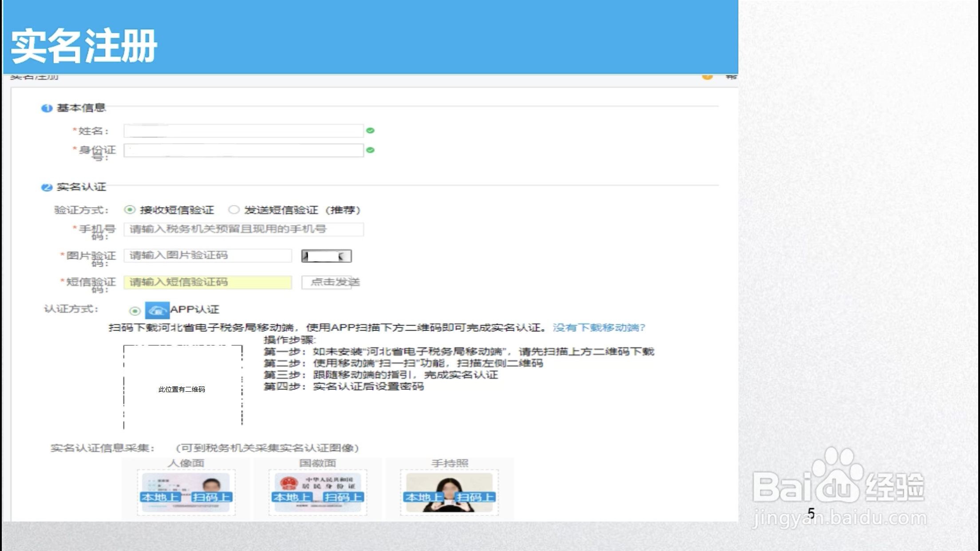
Task: Click the 手机号码 phone number field
Action: coord(243,229)
